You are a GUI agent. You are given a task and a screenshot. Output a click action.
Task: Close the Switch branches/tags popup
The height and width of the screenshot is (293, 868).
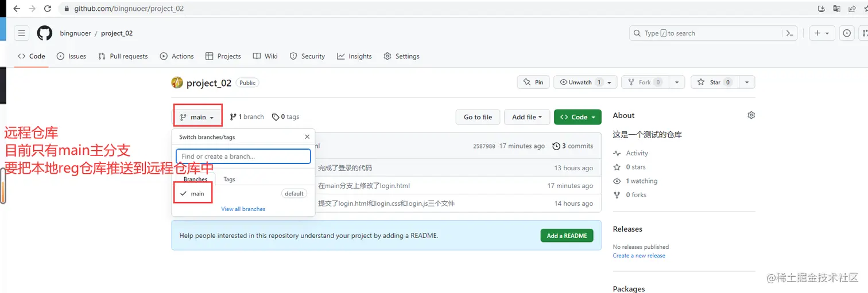307,137
